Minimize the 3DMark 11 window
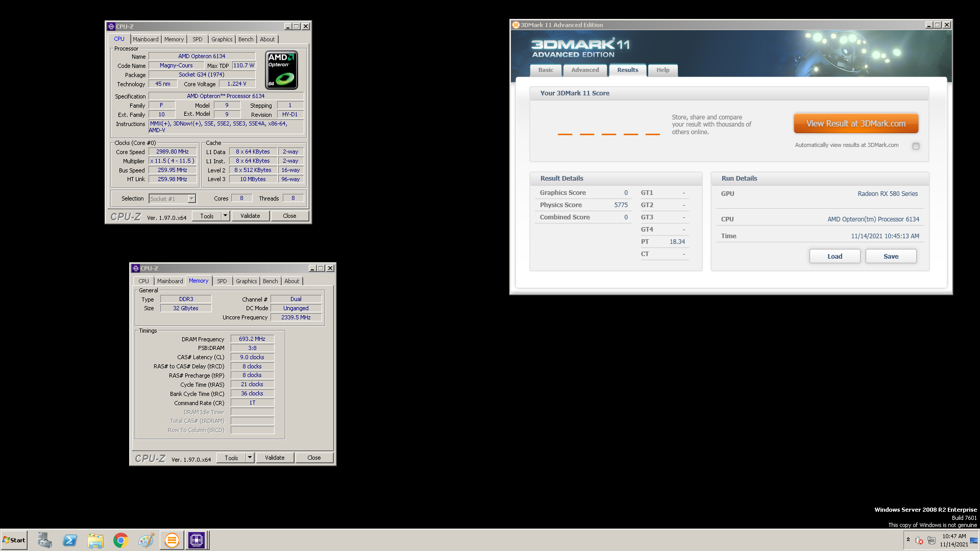Image resolution: width=980 pixels, height=551 pixels. (x=928, y=25)
